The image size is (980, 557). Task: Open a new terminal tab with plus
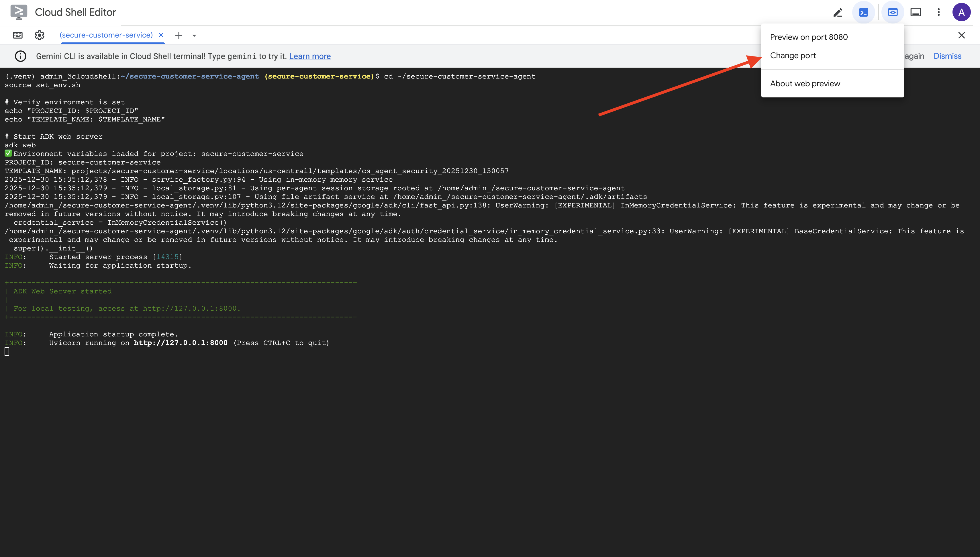pos(179,35)
